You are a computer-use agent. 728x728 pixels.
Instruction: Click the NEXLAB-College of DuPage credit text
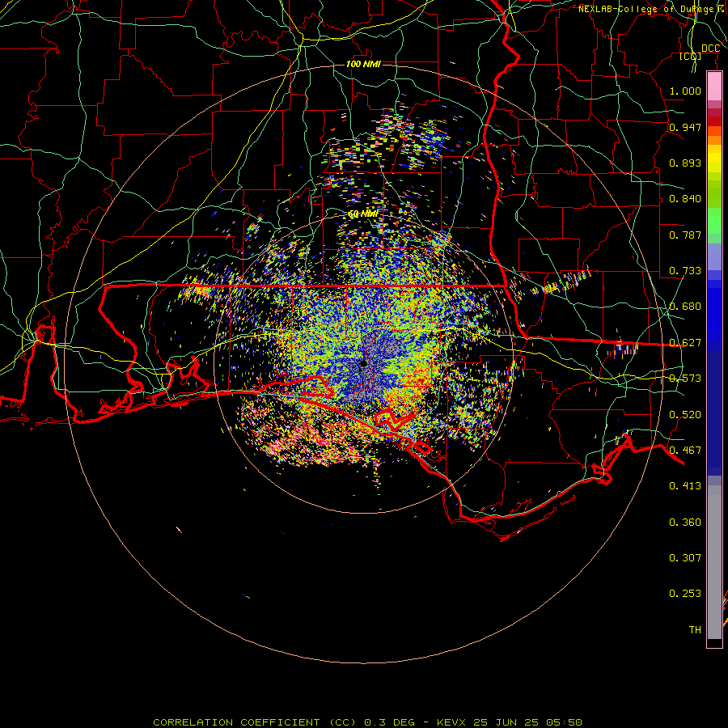pyautogui.click(x=651, y=9)
